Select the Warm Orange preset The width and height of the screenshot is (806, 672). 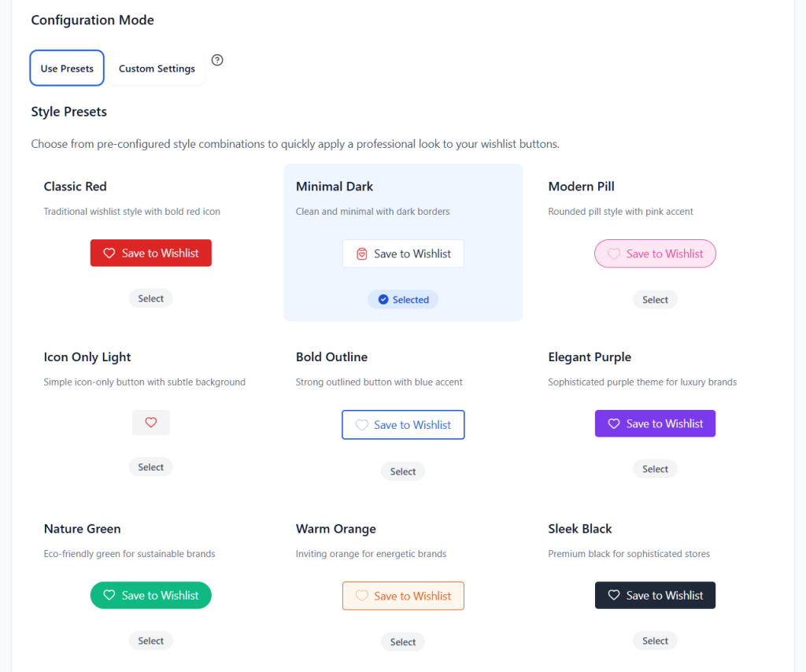coord(403,642)
